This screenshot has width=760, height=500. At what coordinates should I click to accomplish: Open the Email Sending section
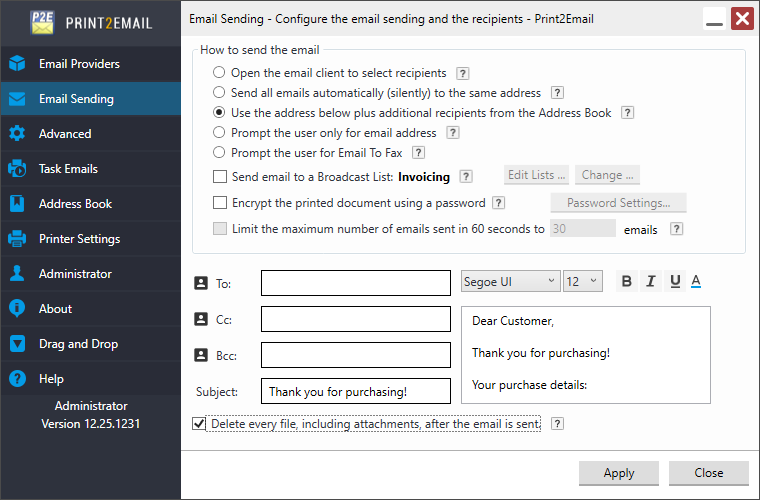coord(91,98)
